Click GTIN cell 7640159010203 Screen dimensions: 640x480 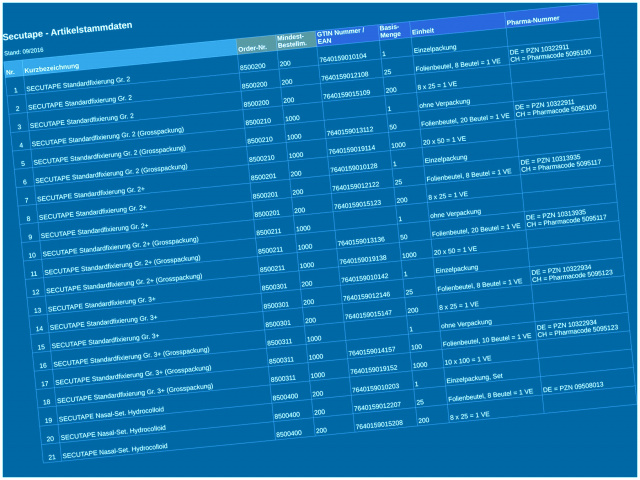click(x=376, y=388)
